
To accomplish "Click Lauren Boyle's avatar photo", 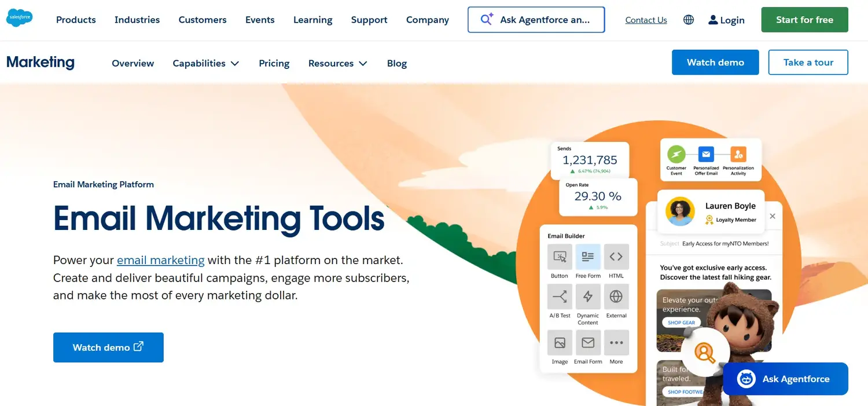I will (680, 211).
